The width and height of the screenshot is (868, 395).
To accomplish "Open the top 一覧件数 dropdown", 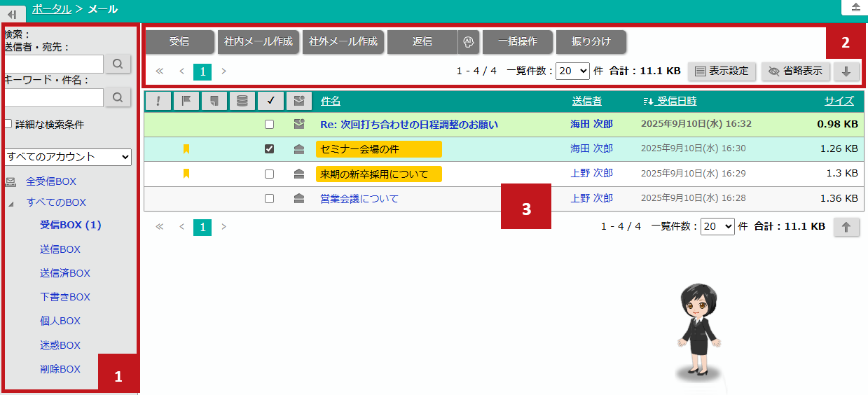I will tap(573, 71).
